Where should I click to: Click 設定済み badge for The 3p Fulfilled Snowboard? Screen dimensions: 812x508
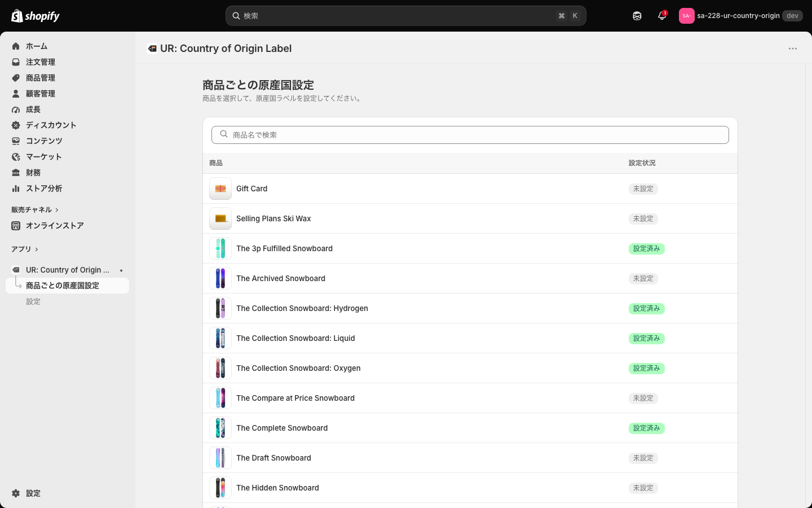tap(647, 249)
